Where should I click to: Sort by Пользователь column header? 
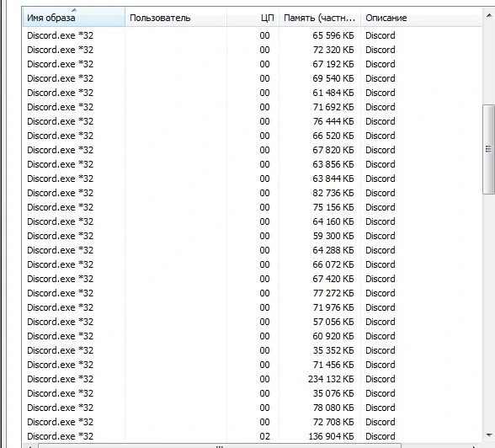click(x=176, y=18)
